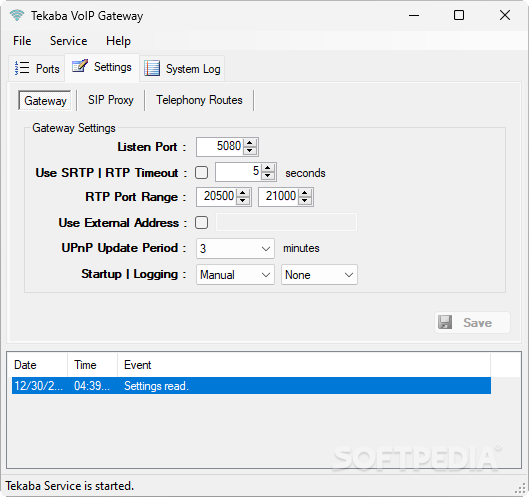Open the Service menu
Image resolution: width=529 pixels, height=497 pixels.
point(68,41)
